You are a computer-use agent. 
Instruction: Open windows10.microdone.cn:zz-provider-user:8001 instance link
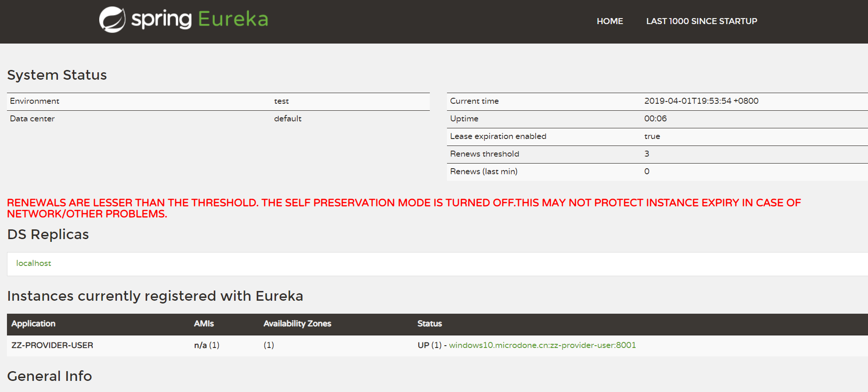[542, 345]
